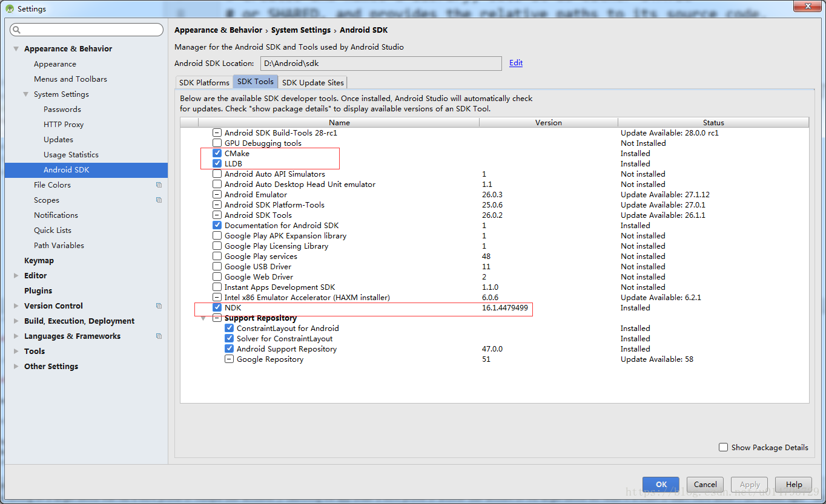Image resolution: width=826 pixels, height=504 pixels.
Task: Sort by the Status column header
Action: 713,122
